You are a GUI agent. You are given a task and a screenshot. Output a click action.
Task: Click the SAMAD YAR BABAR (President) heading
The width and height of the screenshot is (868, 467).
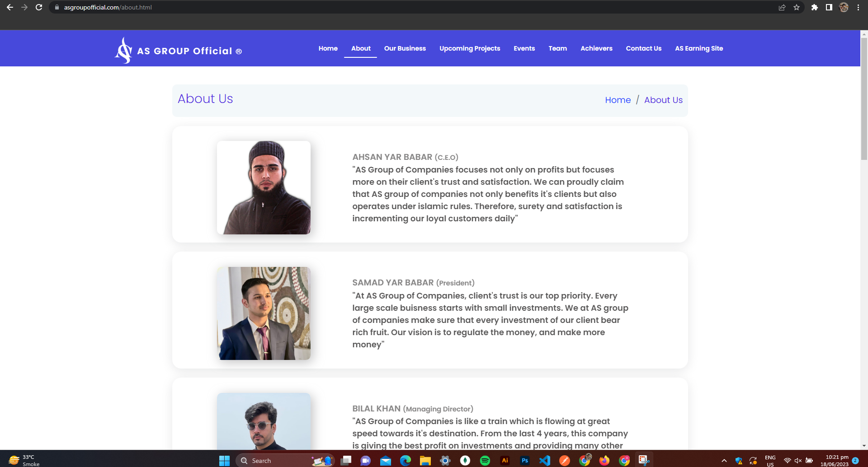(x=413, y=283)
